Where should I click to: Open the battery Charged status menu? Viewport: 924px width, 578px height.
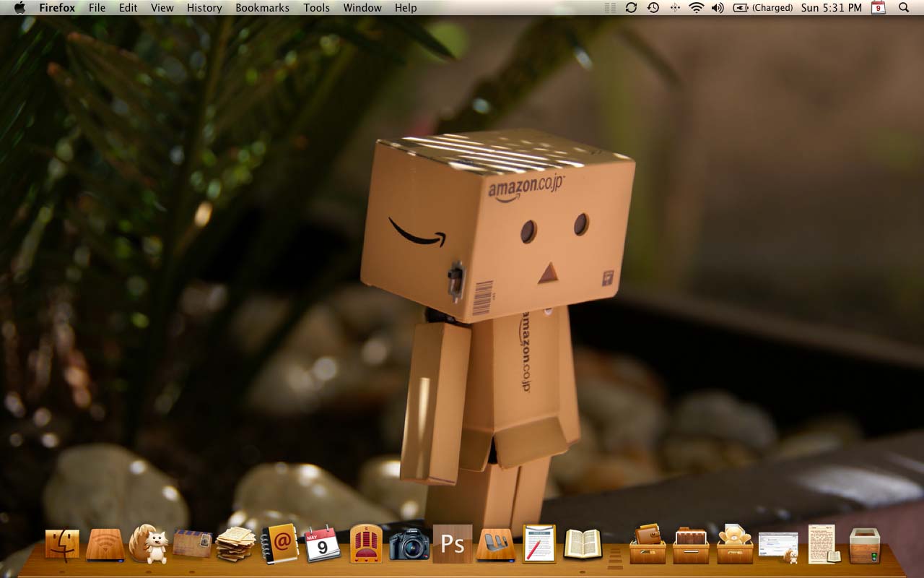coord(763,7)
